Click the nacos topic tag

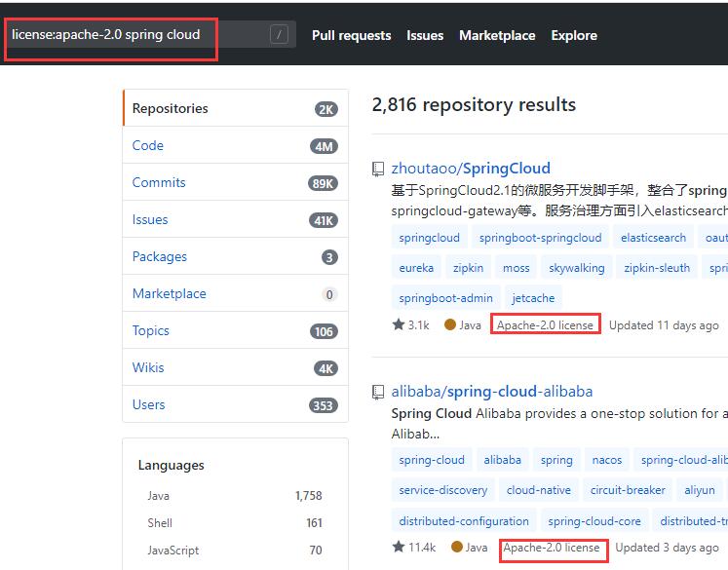click(x=607, y=460)
